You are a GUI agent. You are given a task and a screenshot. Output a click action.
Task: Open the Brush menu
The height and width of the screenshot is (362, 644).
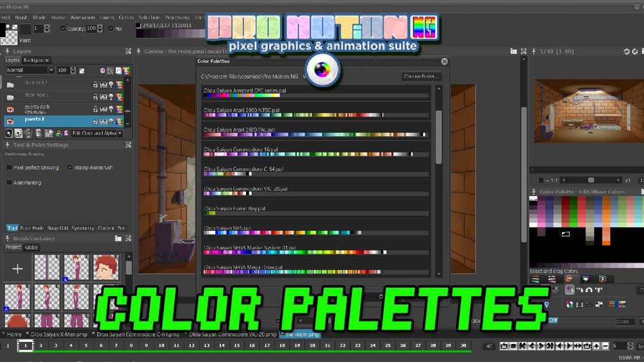pos(21,17)
